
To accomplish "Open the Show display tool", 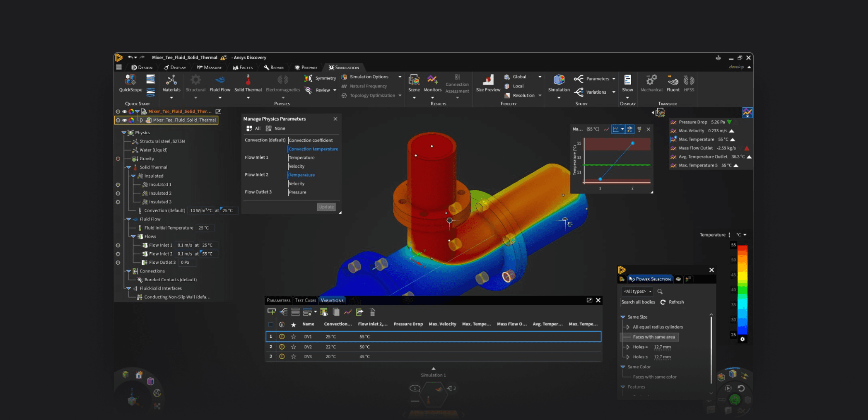I will (627, 83).
